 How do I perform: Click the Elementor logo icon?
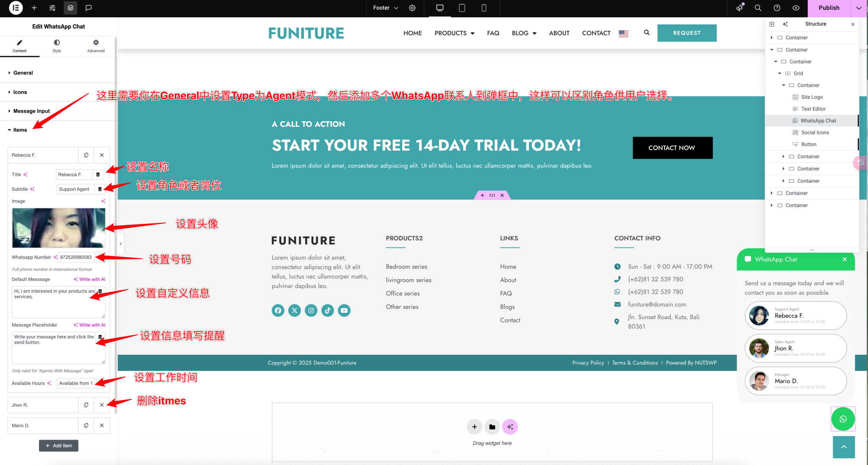[x=16, y=8]
